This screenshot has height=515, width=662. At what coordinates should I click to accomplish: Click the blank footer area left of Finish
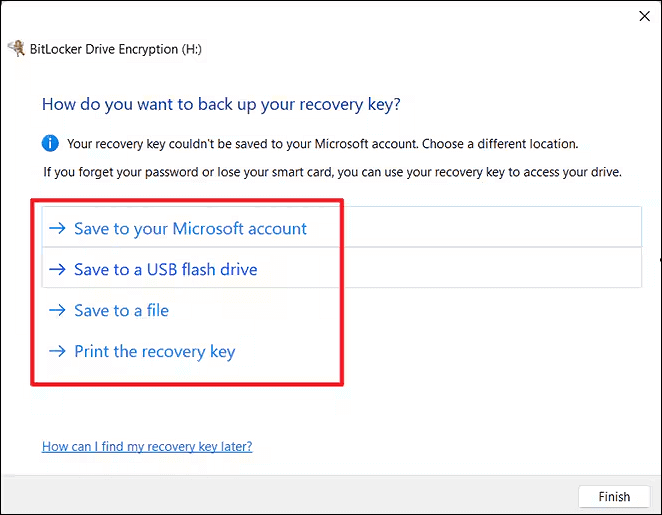pos(300,496)
